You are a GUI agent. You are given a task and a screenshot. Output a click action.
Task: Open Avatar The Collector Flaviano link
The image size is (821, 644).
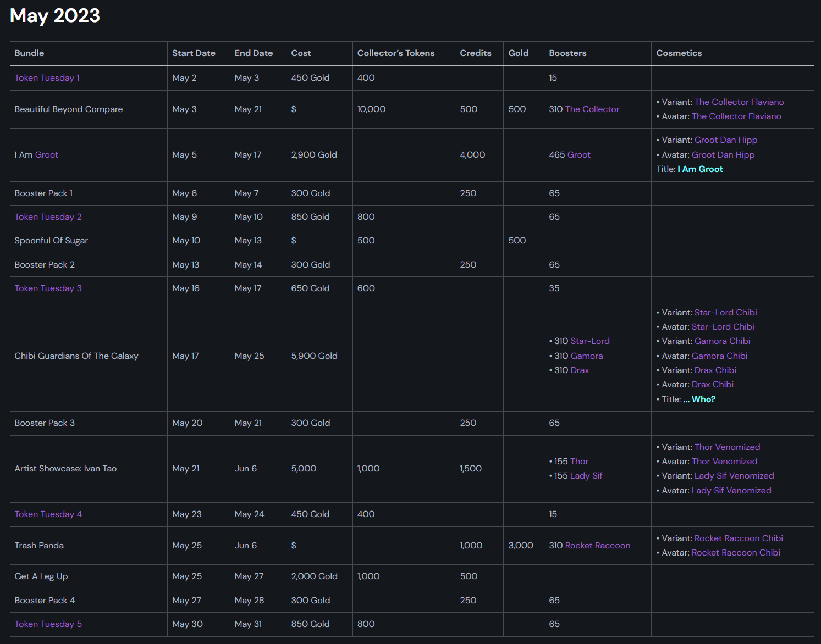click(x=736, y=116)
